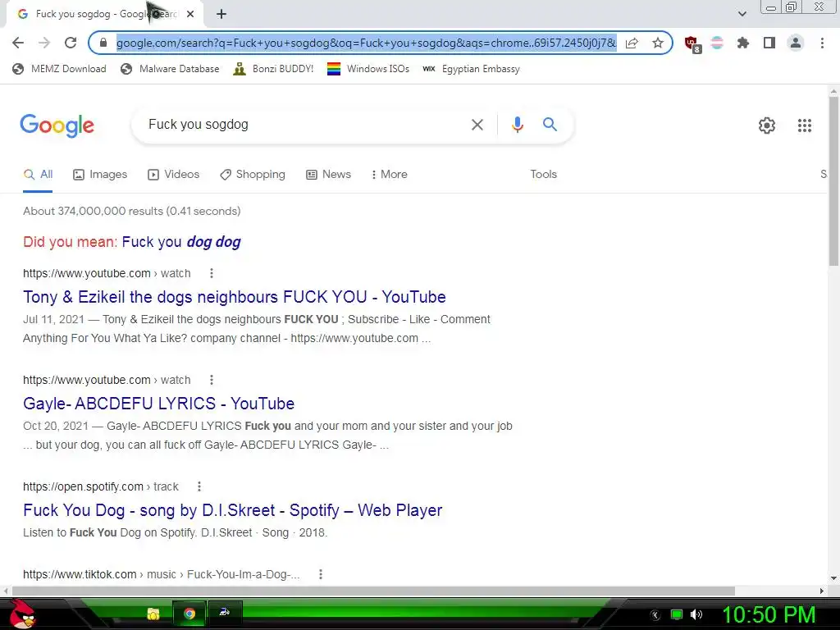Open Bonzi BUDDY! bookmark
840x630 pixels.
273,69
